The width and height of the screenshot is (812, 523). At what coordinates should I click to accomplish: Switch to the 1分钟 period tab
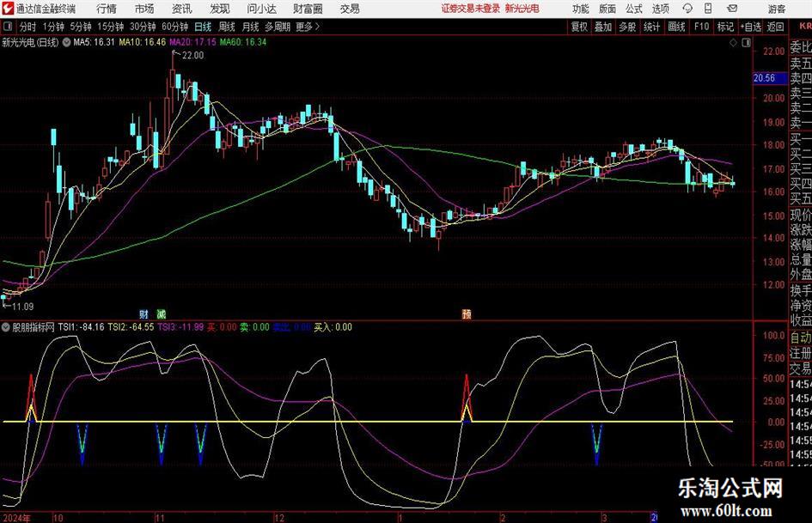coord(53,27)
